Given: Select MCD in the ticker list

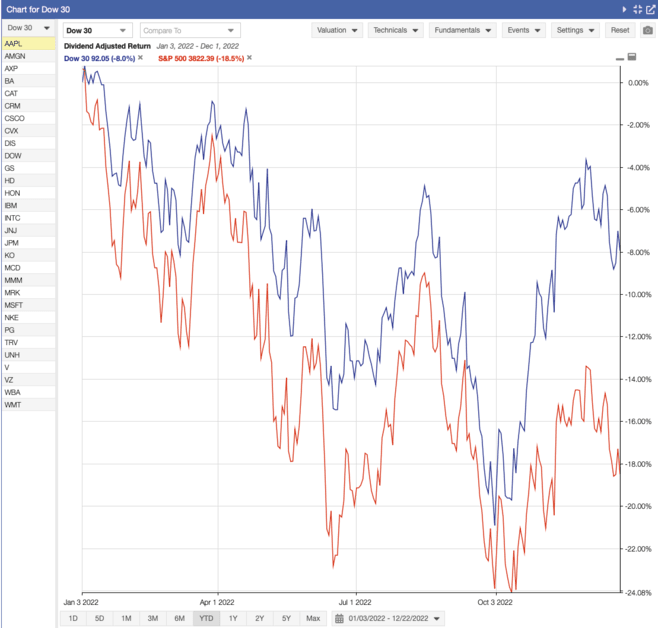Looking at the screenshot, I should pyautogui.click(x=29, y=268).
